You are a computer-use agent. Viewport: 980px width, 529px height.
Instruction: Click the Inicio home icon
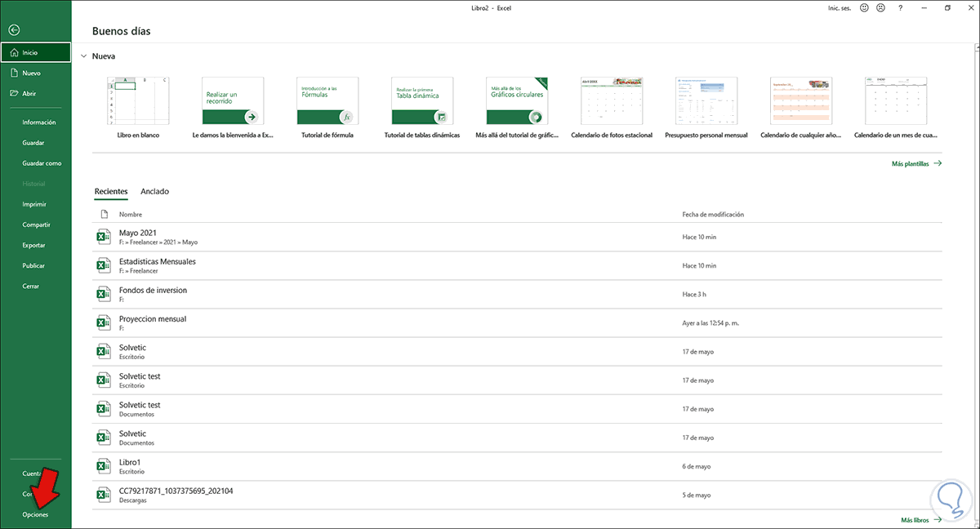click(x=15, y=52)
